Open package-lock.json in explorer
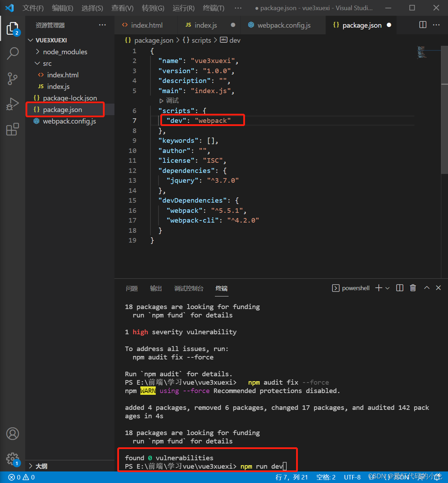The width and height of the screenshot is (448, 483). (x=70, y=98)
